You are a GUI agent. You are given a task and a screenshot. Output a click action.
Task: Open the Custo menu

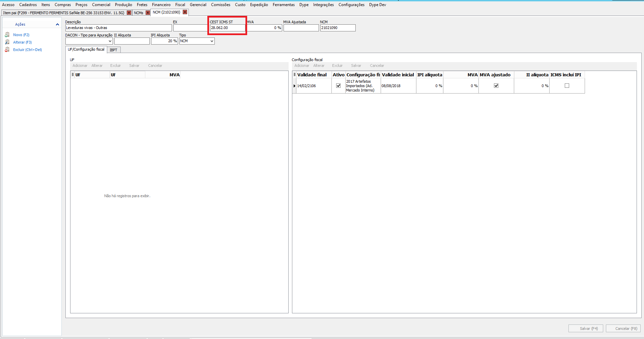click(x=240, y=5)
